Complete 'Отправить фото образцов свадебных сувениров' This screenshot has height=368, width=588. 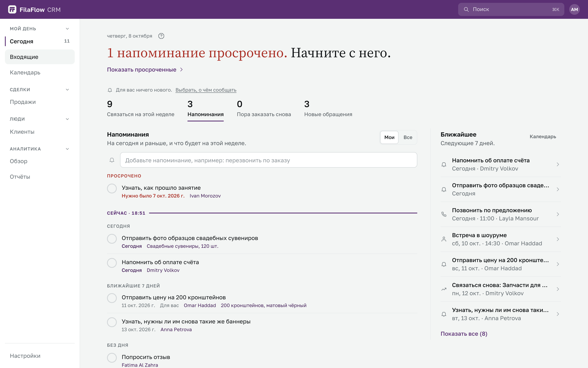(x=112, y=239)
